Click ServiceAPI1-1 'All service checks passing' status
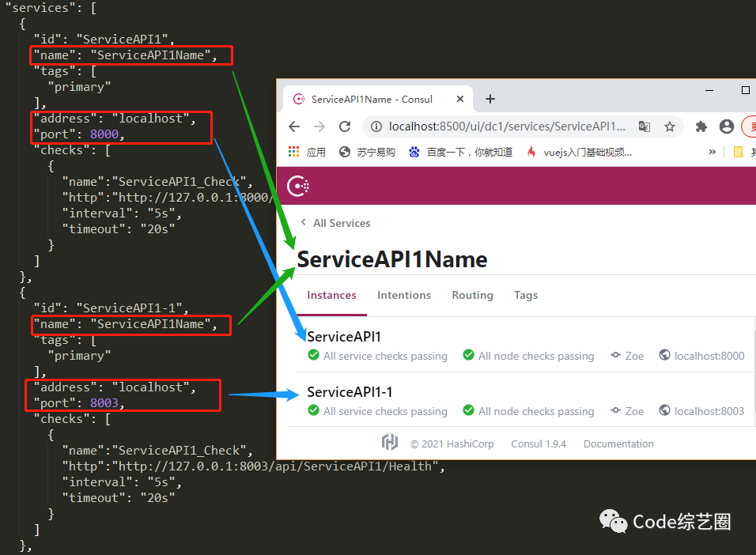The height and width of the screenshot is (555, 756). [x=377, y=411]
